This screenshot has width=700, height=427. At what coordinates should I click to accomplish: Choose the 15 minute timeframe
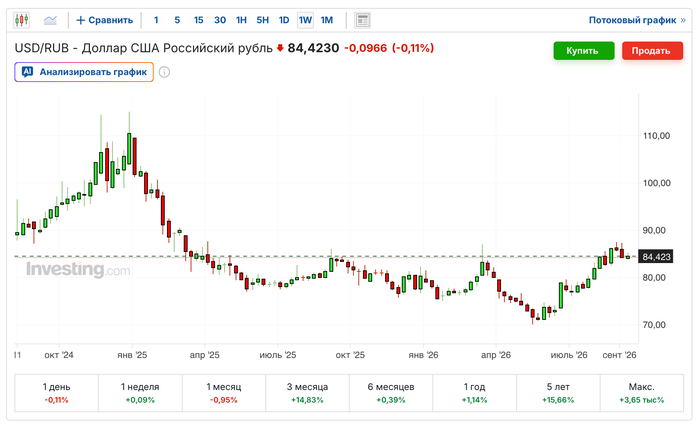point(199,20)
